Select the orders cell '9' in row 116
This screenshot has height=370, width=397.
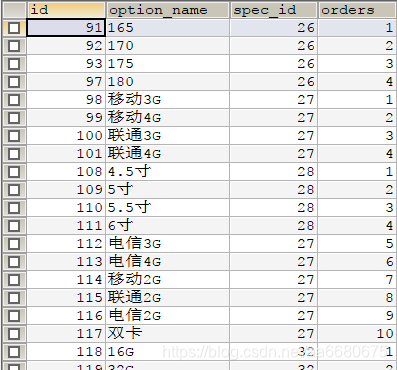357,316
